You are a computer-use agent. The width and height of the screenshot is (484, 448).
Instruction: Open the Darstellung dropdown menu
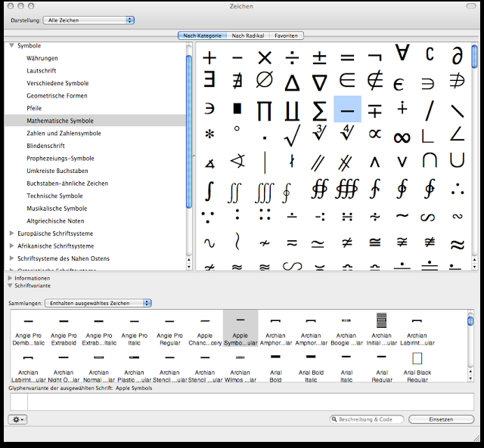[88, 20]
